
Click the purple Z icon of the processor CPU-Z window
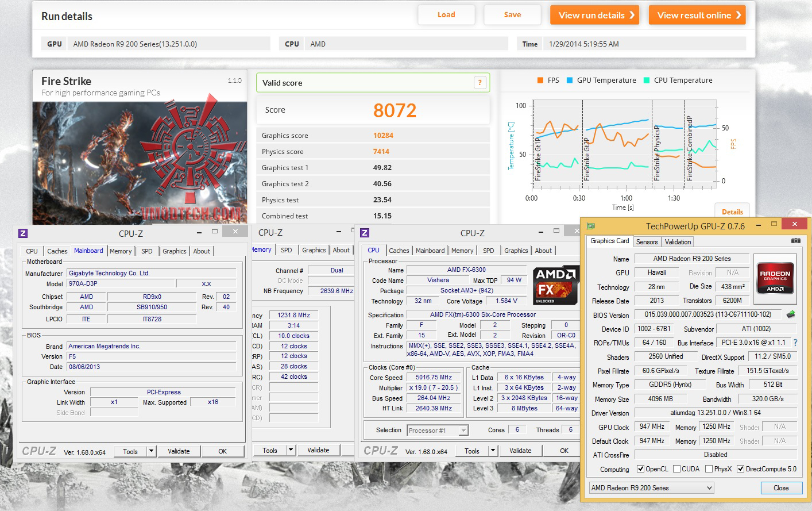coord(365,233)
